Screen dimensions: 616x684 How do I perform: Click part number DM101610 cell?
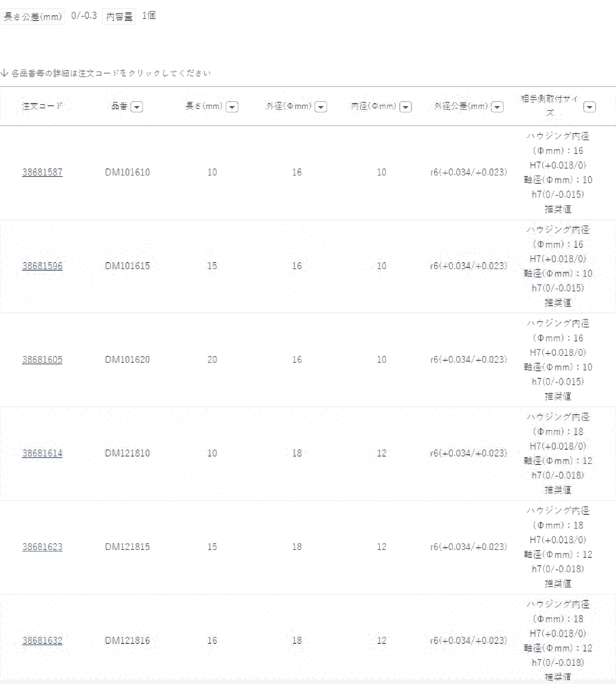tap(127, 173)
